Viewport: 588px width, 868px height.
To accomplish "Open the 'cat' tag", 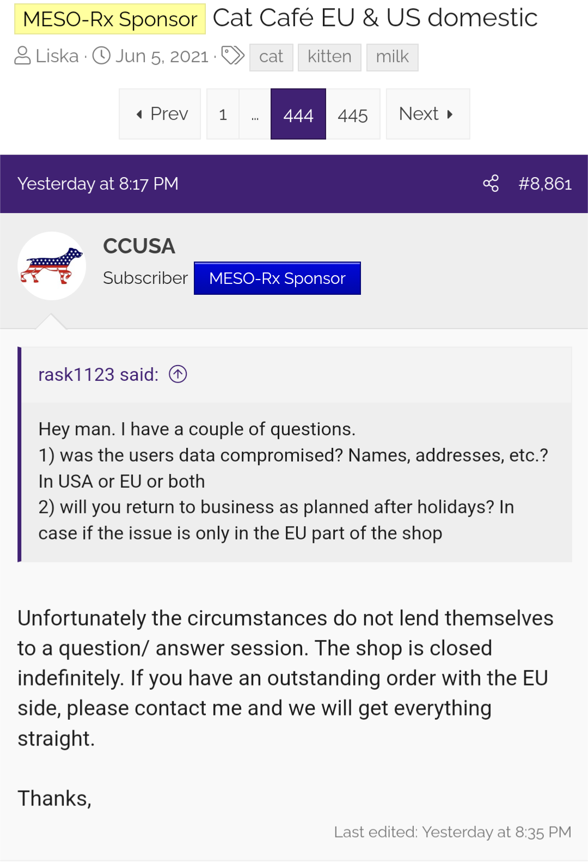I will [x=271, y=56].
